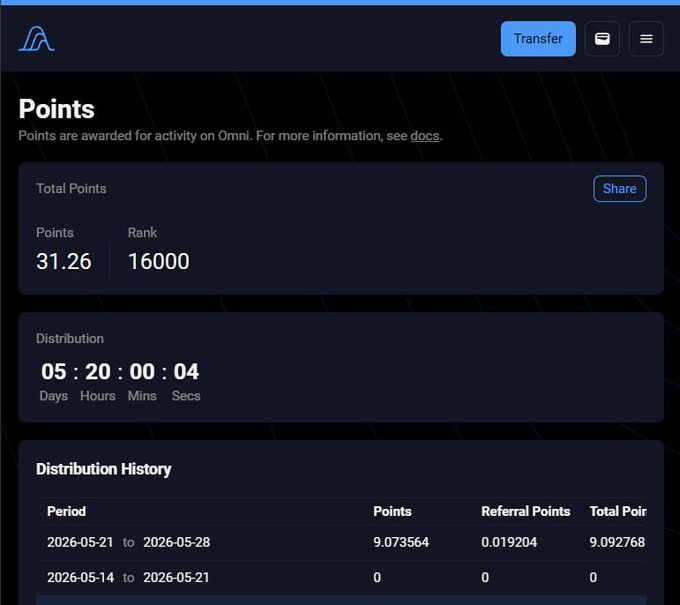Click the Days label
Viewport: 680px width, 605px height.
click(x=54, y=396)
